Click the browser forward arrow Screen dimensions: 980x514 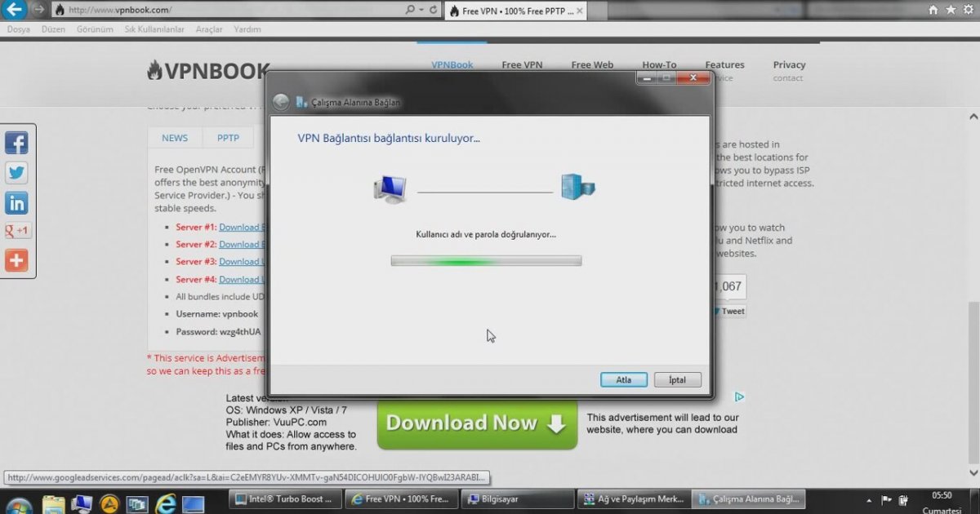click(x=38, y=11)
